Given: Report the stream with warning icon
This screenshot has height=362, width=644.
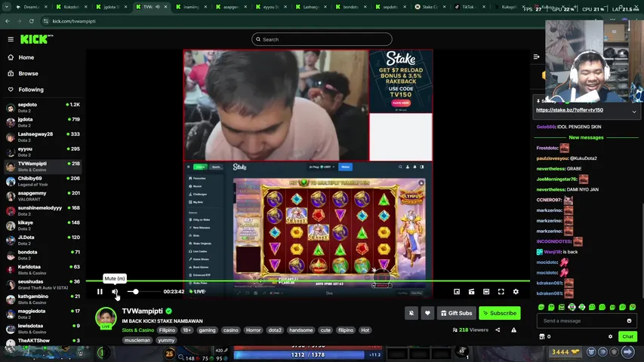Looking at the screenshot, I should coord(514,330).
